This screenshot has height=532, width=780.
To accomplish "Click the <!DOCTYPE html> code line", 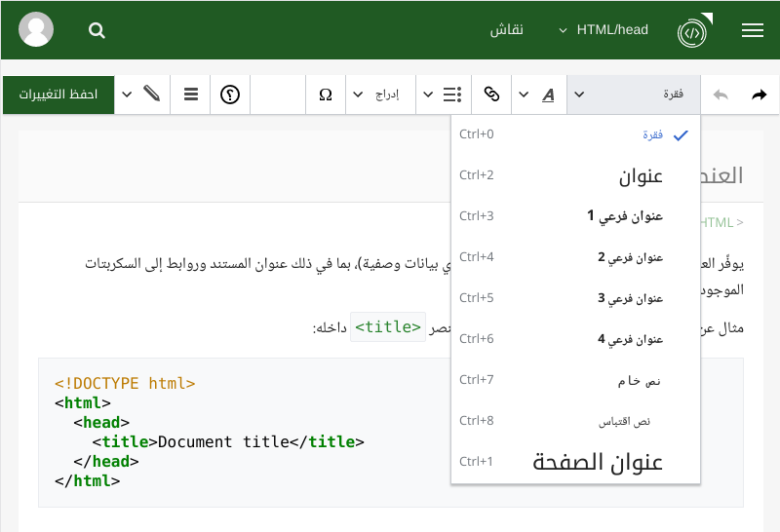I will pos(125,383).
